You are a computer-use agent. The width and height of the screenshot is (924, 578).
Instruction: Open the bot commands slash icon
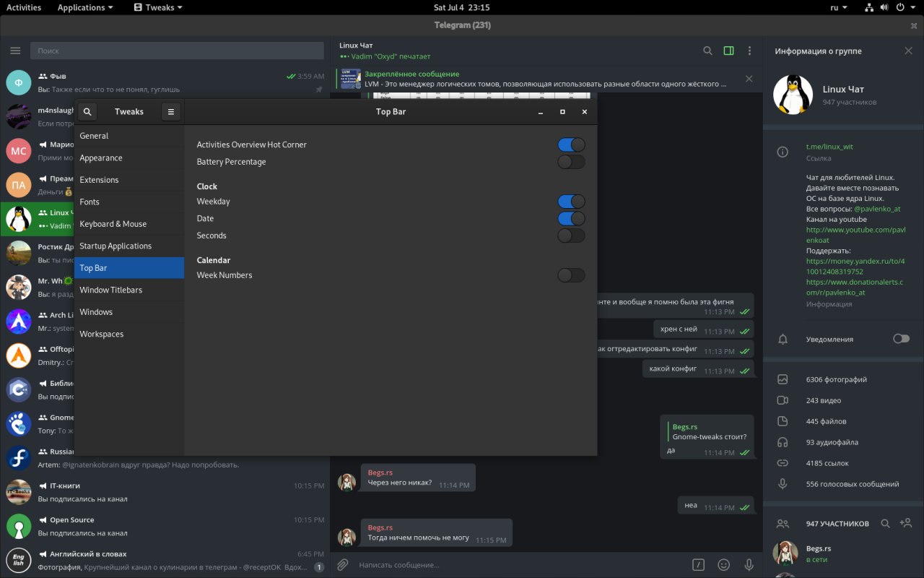point(698,564)
